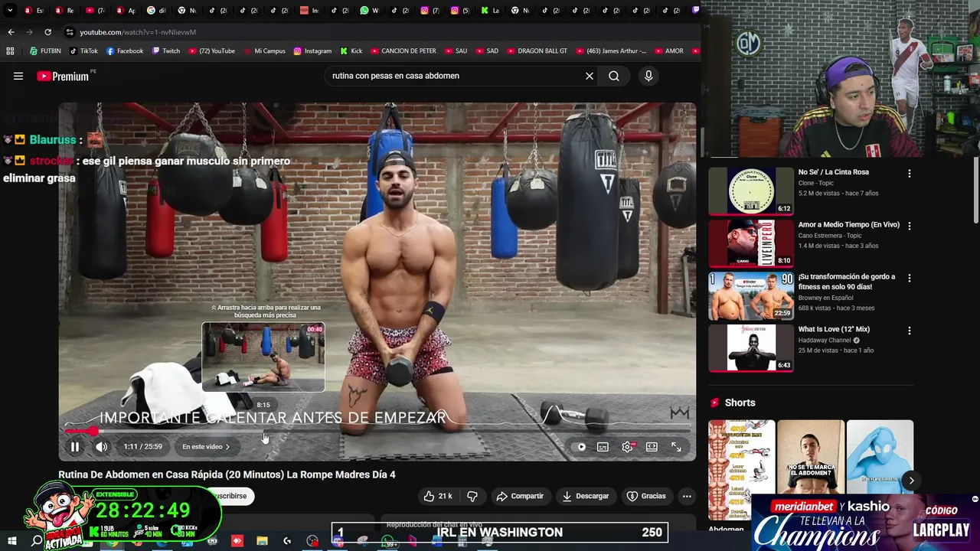This screenshot has height=551, width=980.
Task: Open the abdomen muscles Short thumbnail
Action: click(741, 470)
